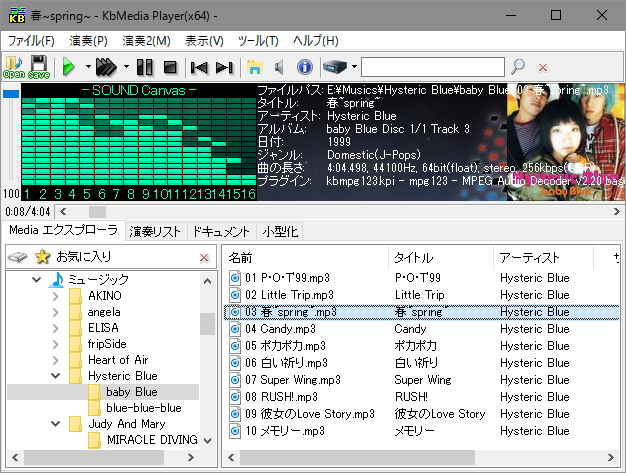Click the fast-forward triple arrow icon
The height and width of the screenshot is (473, 626).
coord(106,67)
